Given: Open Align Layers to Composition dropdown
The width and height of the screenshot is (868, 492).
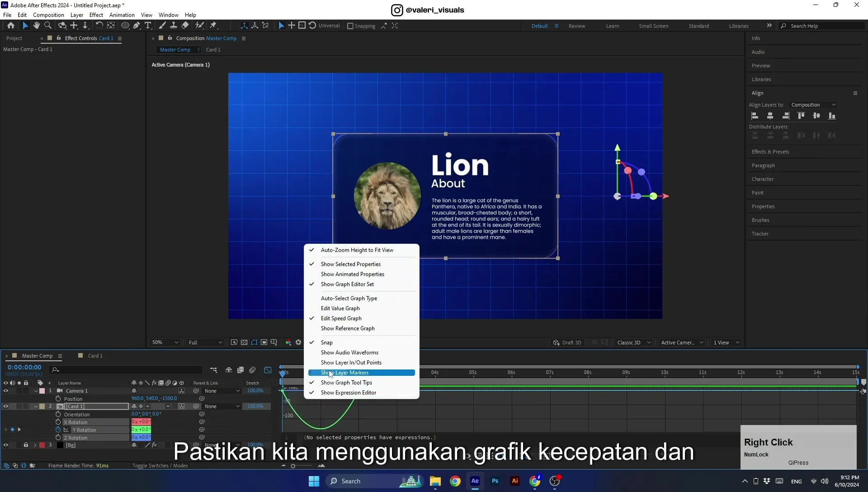Looking at the screenshot, I should 813,105.
